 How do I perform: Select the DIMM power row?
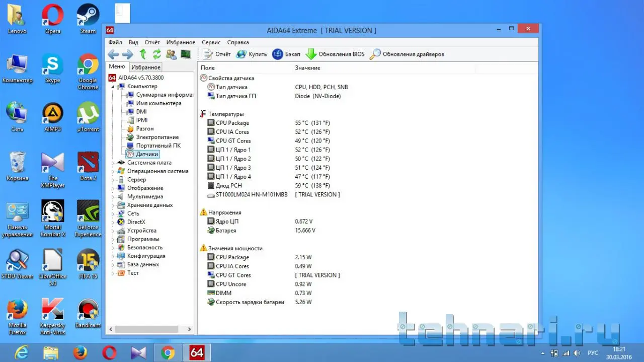(x=260, y=293)
